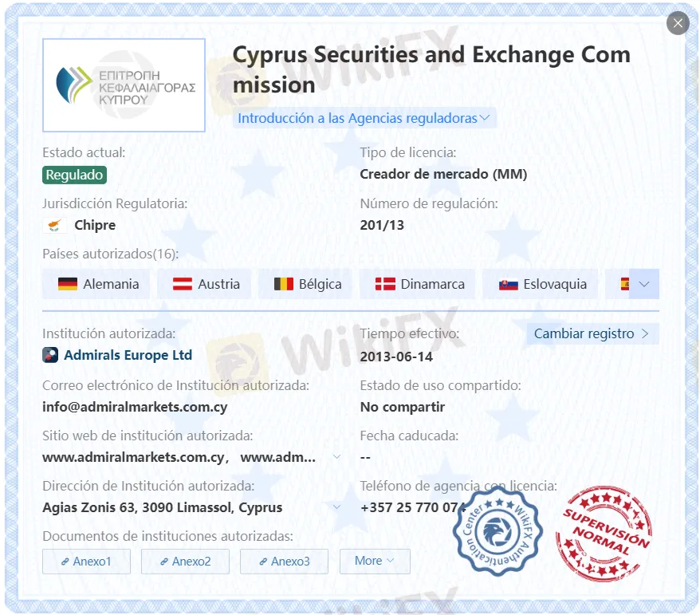Select the Dinamarca country chip
This screenshot has width=700, height=615.
[x=418, y=284]
